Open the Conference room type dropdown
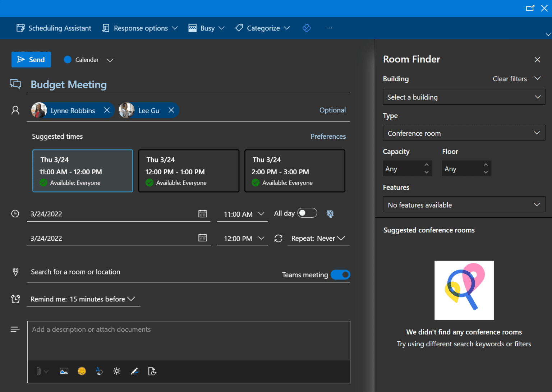Image resolution: width=552 pixels, height=392 pixels. (464, 133)
